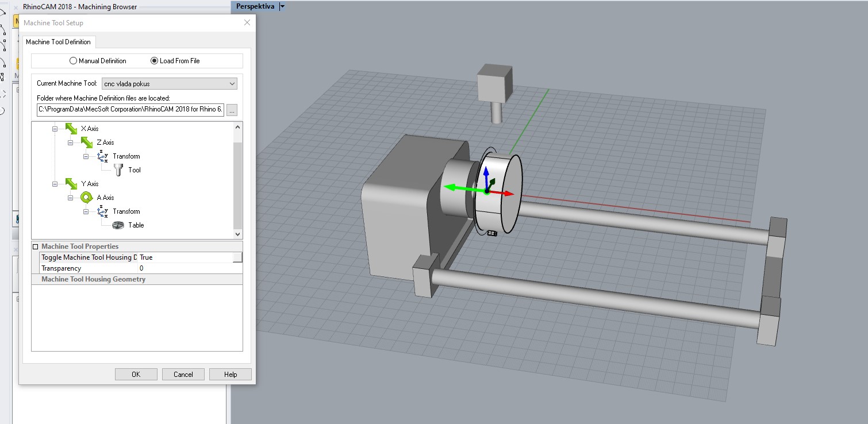The image size is (868, 424).
Task: Select the Manual Definition radio button
Action: (73, 61)
